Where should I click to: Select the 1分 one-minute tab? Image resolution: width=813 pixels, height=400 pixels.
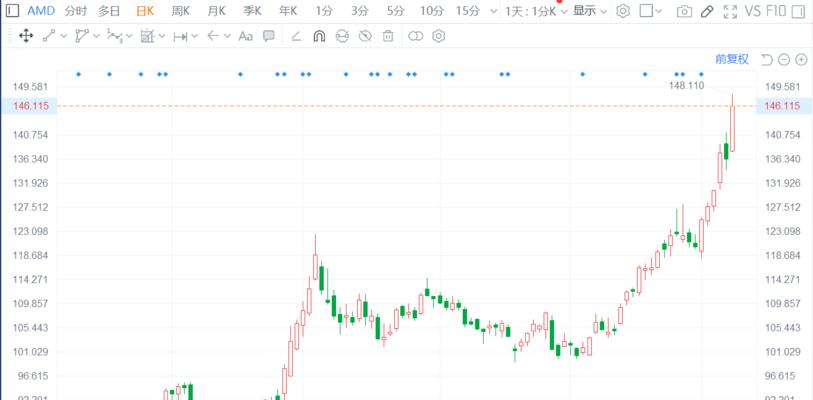click(324, 11)
